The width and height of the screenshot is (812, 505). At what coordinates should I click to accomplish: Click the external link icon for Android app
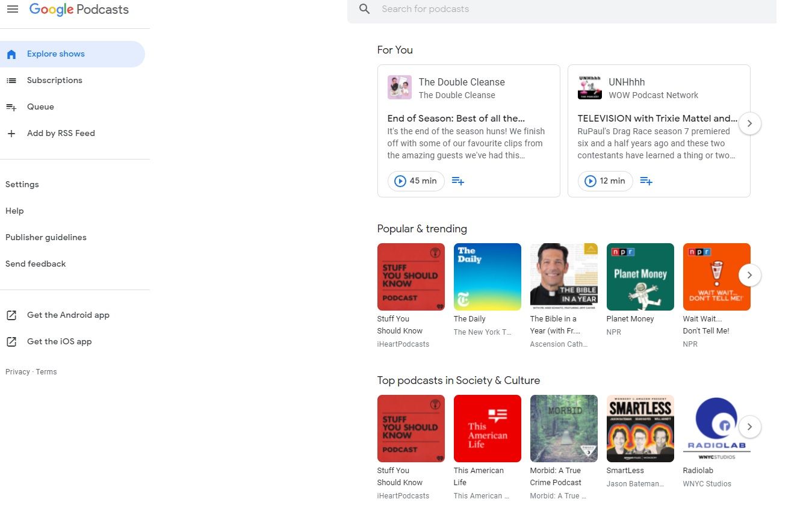click(11, 315)
